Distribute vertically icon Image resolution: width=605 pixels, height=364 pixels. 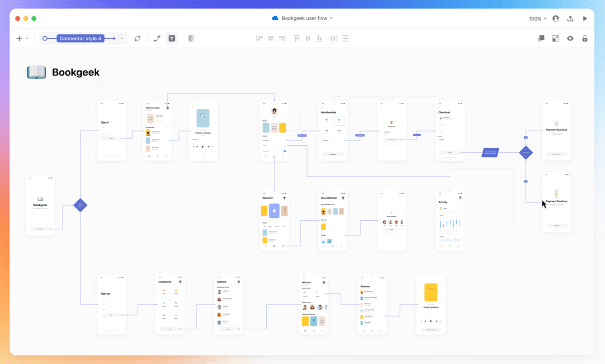pos(345,38)
